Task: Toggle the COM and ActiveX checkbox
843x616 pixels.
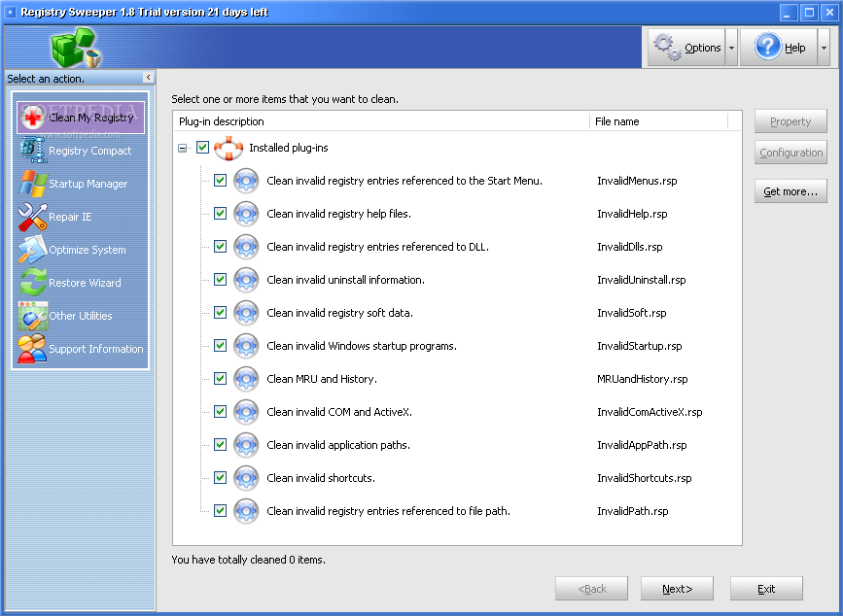Action: point(220,411)
